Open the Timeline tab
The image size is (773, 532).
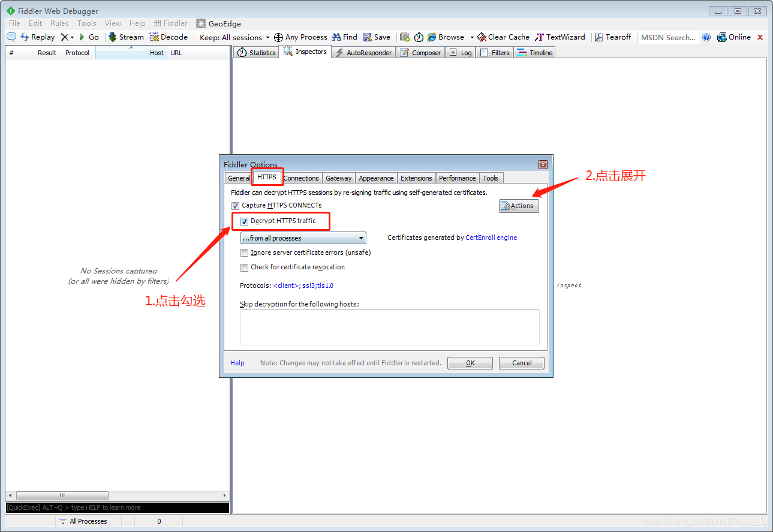(535, 53)
